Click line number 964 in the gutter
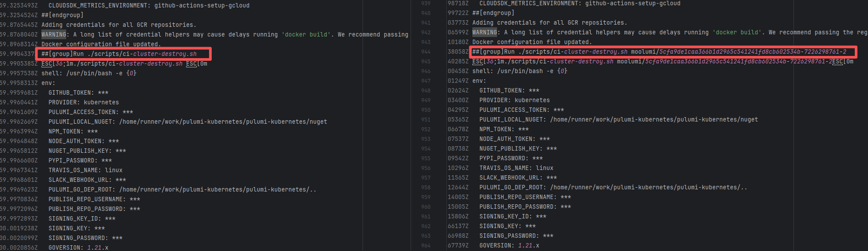 (x=426, y=246)
